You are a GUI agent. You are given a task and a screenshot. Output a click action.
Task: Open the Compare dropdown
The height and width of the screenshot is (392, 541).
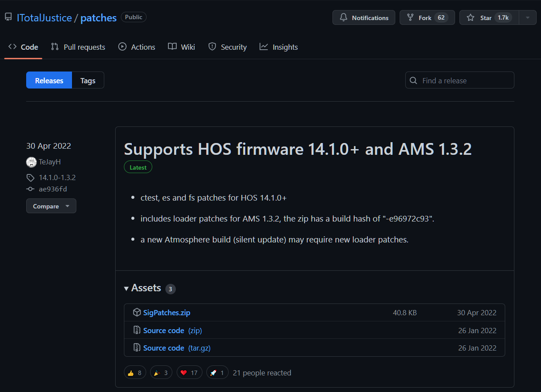(x=51, y=206)
